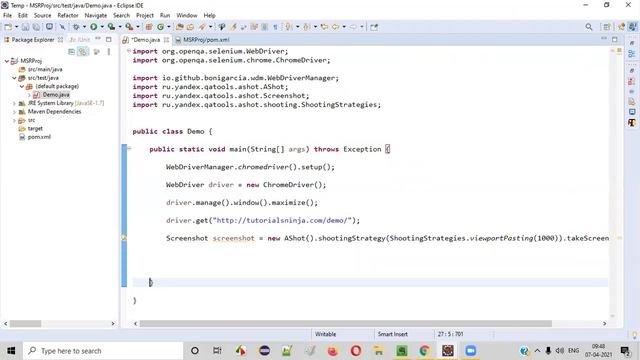Expand the src folder node
640x360 pixels.
(x=14, y=120)
